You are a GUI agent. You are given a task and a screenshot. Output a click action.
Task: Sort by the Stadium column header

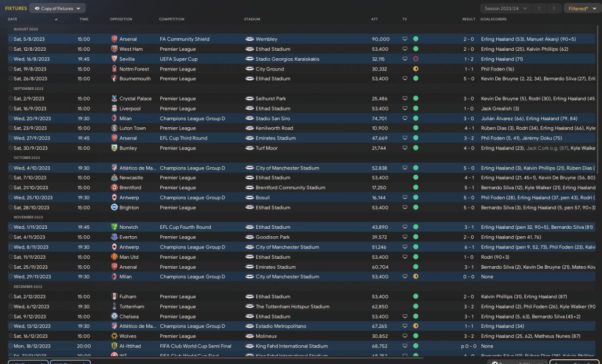252,19
